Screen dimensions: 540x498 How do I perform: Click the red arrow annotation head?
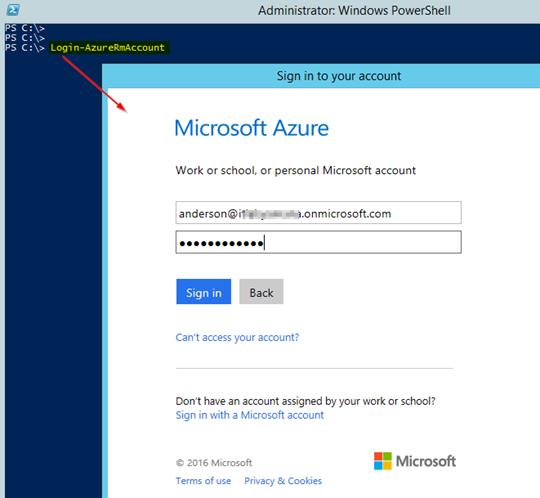click(123, 107)
